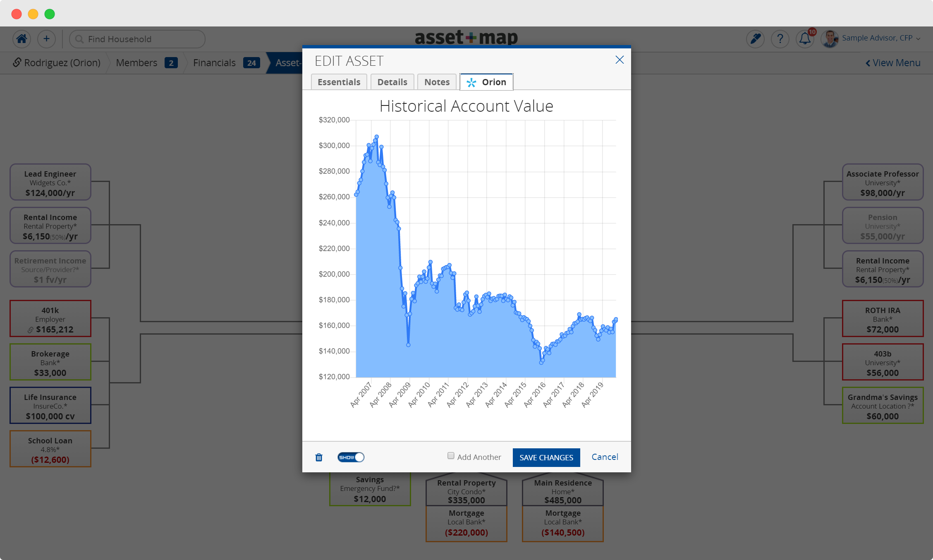Click the Orion asterisk icon on the tab

(471, 82)
